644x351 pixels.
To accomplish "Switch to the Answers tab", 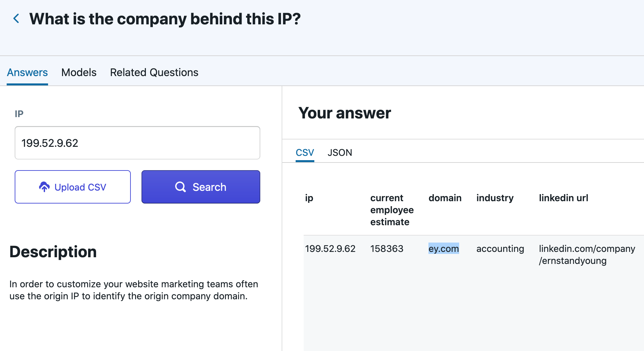I will [x=27, y=72].
